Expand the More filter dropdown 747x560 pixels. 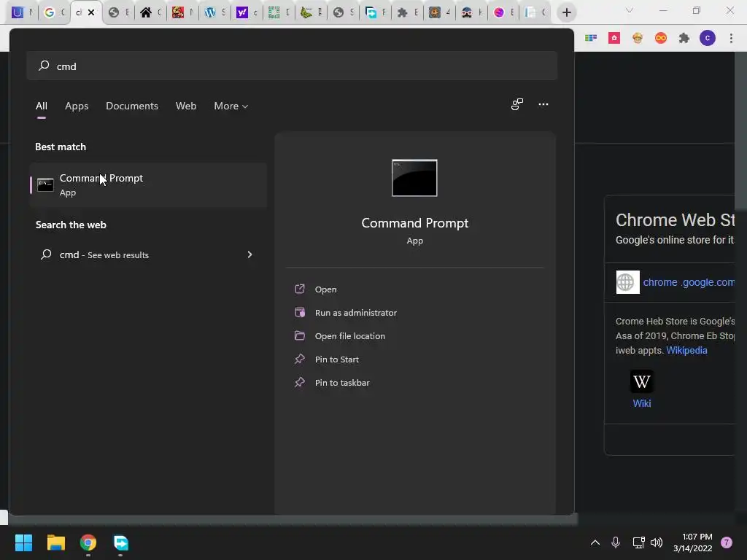[231, 106]
